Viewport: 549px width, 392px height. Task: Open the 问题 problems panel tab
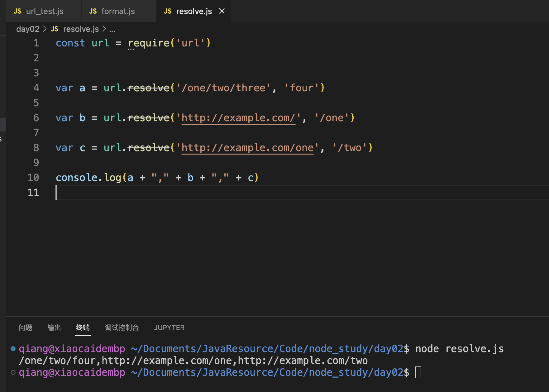[x=26, y=327]
